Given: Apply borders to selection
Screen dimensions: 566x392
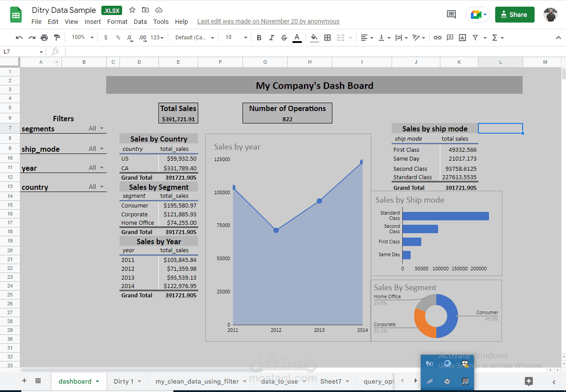Looking at the screenshot, I should pyautogui.click(x=327, y=38).
